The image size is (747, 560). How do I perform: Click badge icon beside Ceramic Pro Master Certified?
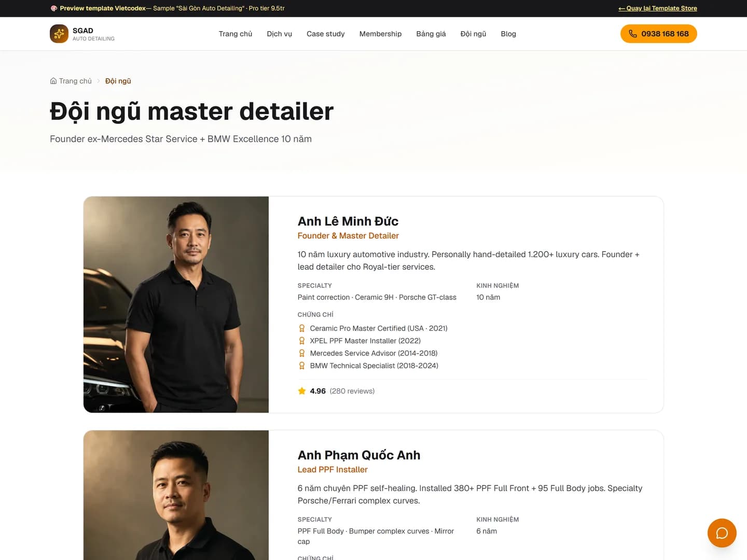point(302,328)
